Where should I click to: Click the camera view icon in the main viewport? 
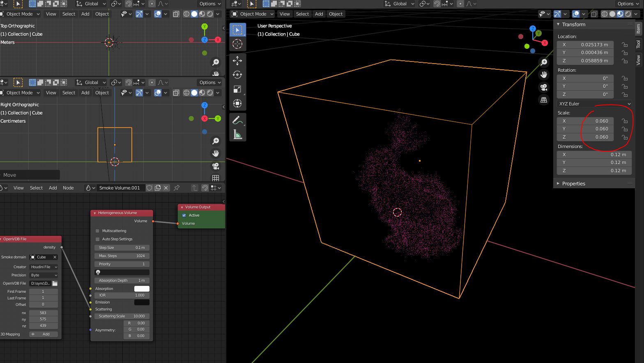(544, 87)
